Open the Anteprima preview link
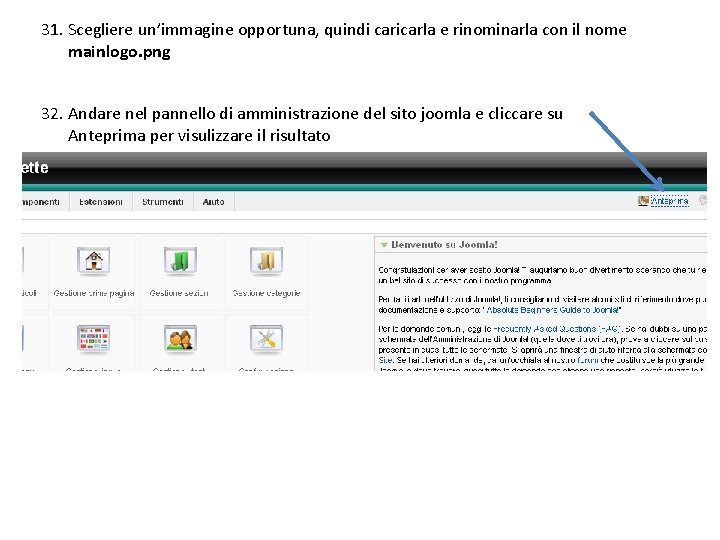720x540 pixels. point(669,201)
